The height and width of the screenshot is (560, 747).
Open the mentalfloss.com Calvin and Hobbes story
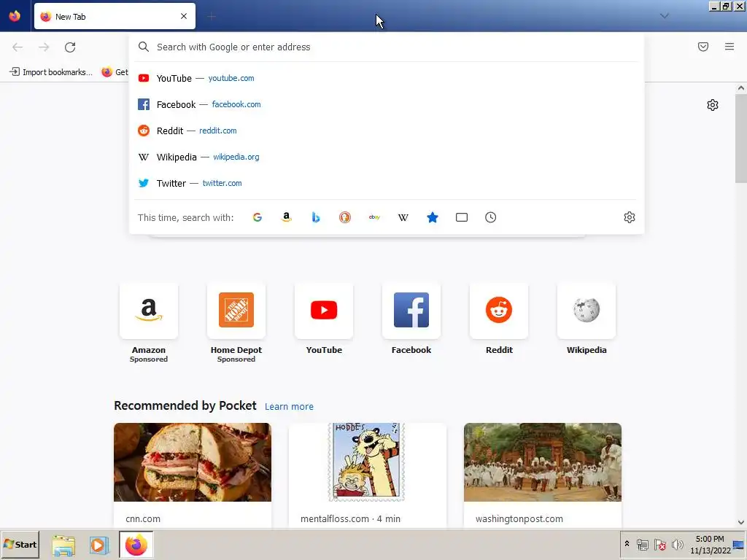pyautogui.click(x=368, y=462)
